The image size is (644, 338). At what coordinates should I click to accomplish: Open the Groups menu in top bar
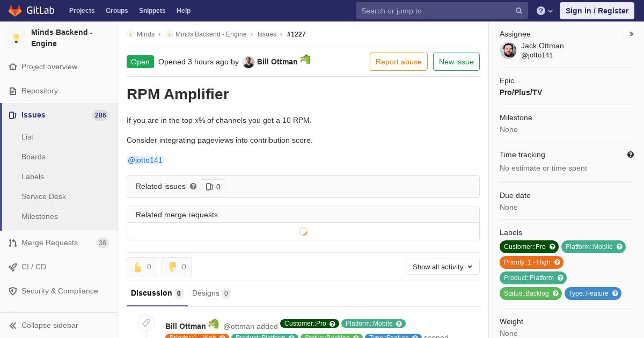(116, 11)
